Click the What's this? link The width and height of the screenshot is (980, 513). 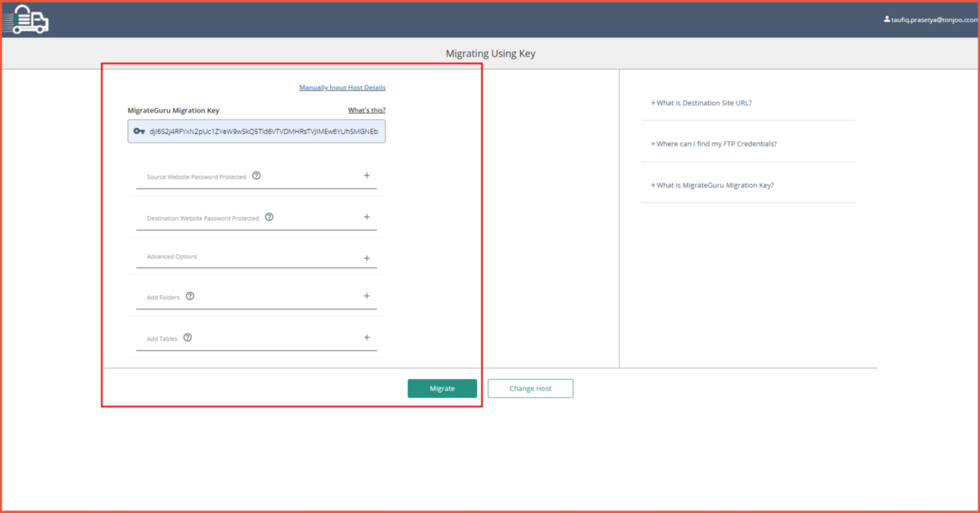tap(367, 110)
